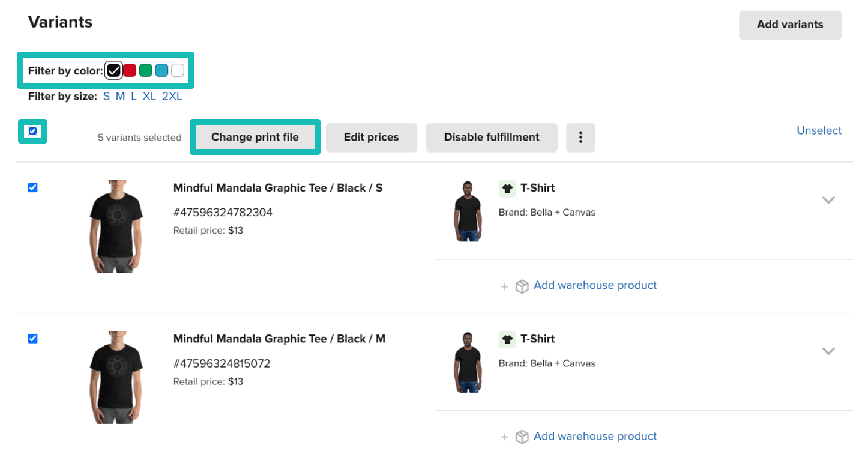The height and width of the screenshot is (457, 868).
Task: Uncheck the select-all variants checkbox
Action: pyautogui.click(x=32, y=130)
